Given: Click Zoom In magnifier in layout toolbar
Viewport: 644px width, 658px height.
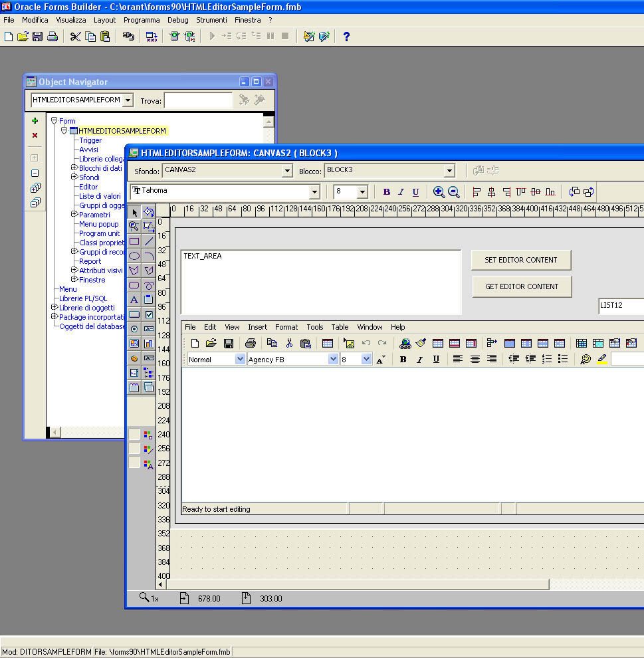Looking at the screenshot, I should click(x=439, y=192).
